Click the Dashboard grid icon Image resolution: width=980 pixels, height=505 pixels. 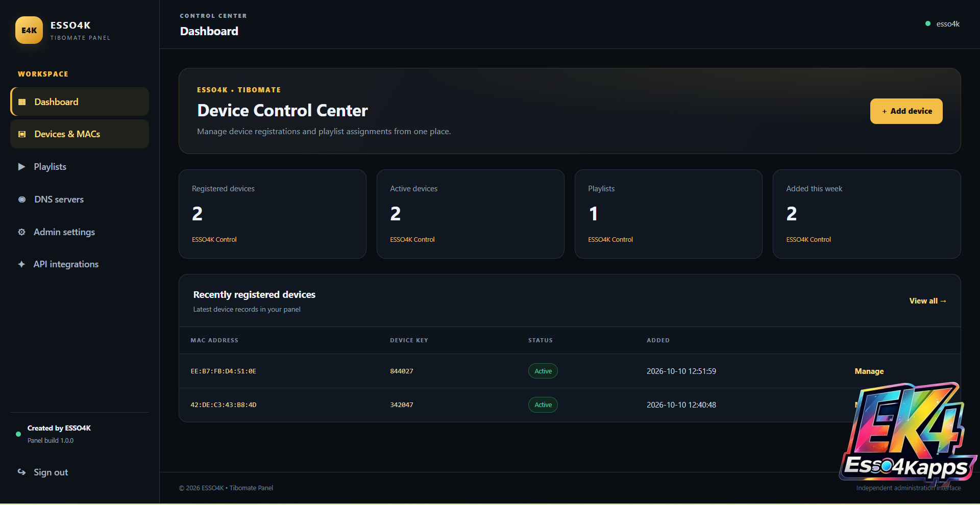coord(22,102)
